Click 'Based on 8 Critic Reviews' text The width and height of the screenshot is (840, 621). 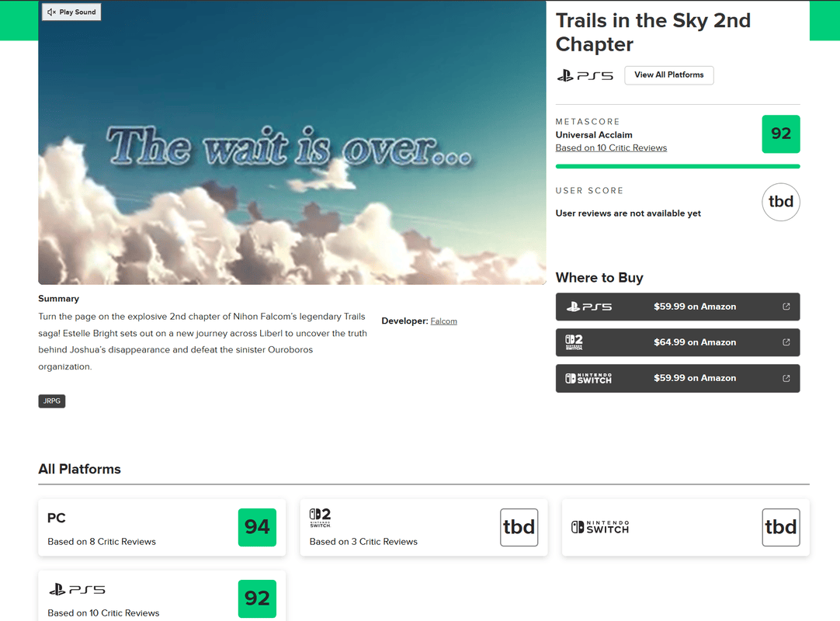coord(102,542)
